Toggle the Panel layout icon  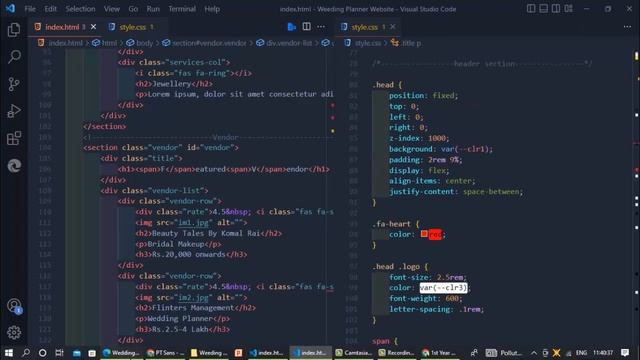coord(543,9)
